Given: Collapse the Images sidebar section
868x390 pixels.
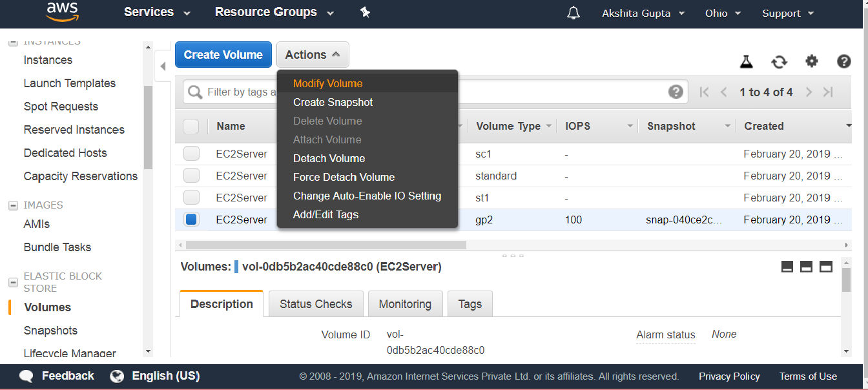Looking at the screenshot, I should 13,205.
